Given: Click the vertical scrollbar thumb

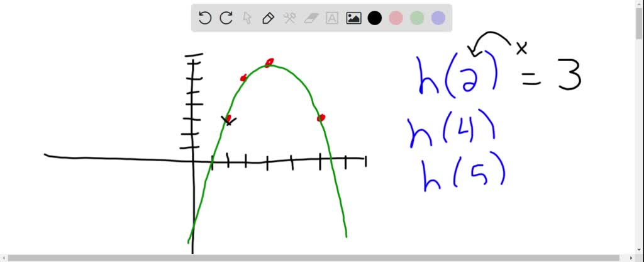Looking at the screenshot, I should tap(640, 23).
